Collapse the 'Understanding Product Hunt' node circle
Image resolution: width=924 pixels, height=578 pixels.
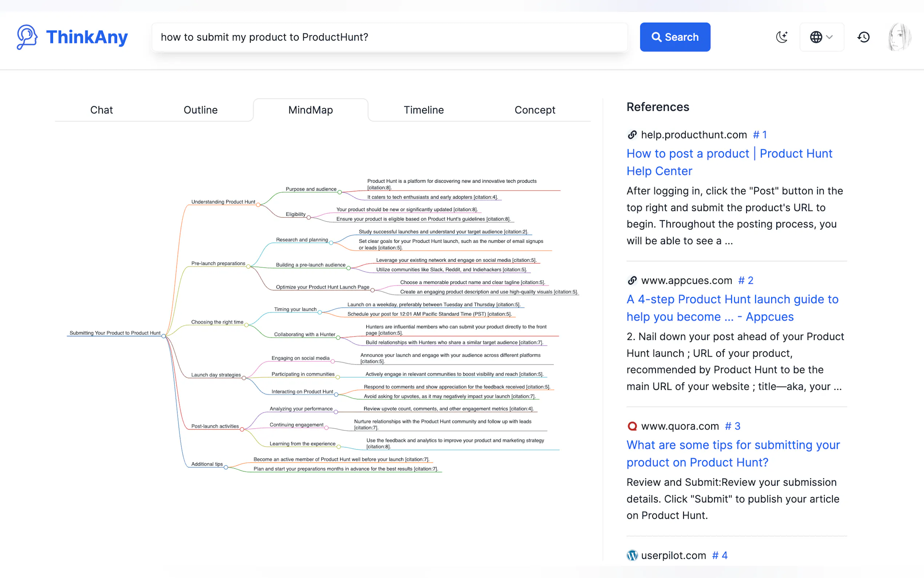[258, 205]
